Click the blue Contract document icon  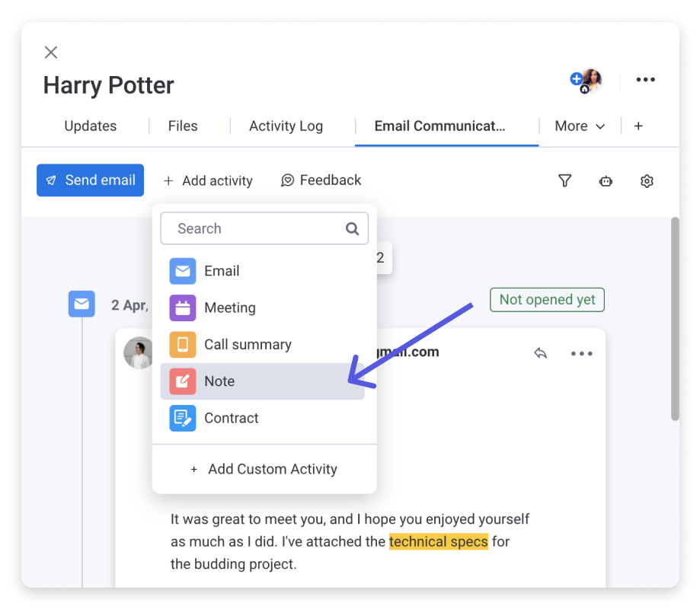point(183,418)
